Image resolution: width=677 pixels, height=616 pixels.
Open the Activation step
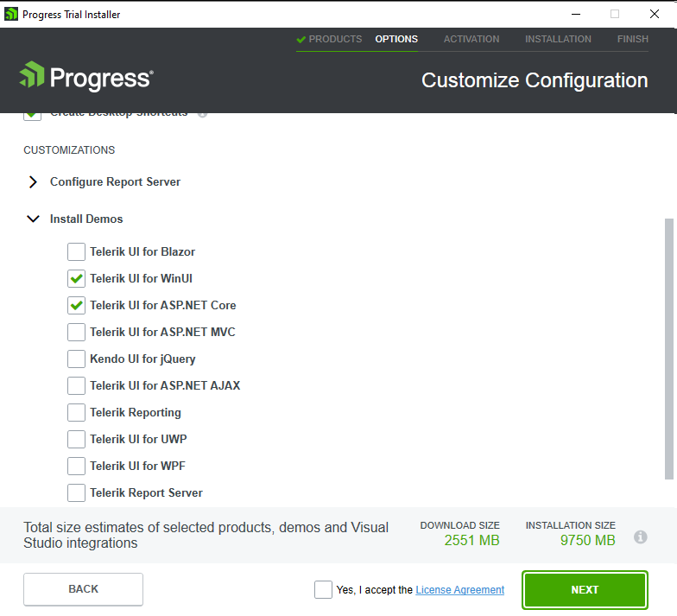pyautogui.click(x=471, y=40)
